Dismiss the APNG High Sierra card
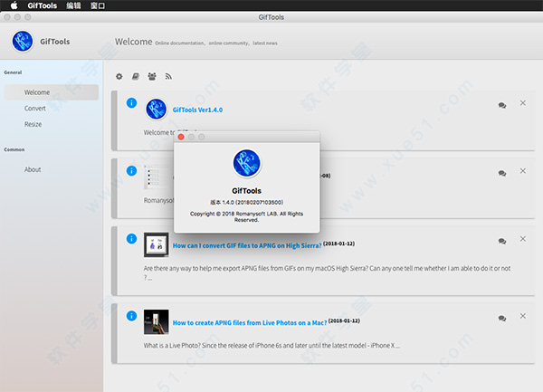This screenshot has height=392, width=543. pyautogui.click(x=523, y=239)
